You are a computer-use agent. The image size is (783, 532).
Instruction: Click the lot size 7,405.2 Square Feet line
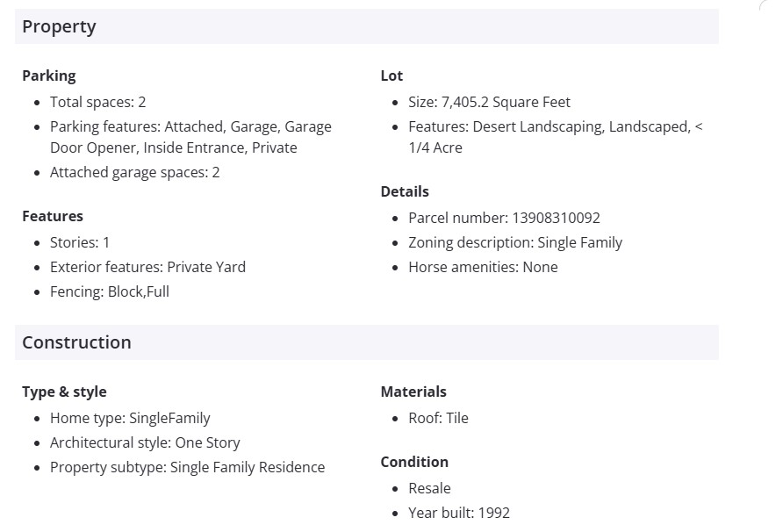[x=489, y=102]
